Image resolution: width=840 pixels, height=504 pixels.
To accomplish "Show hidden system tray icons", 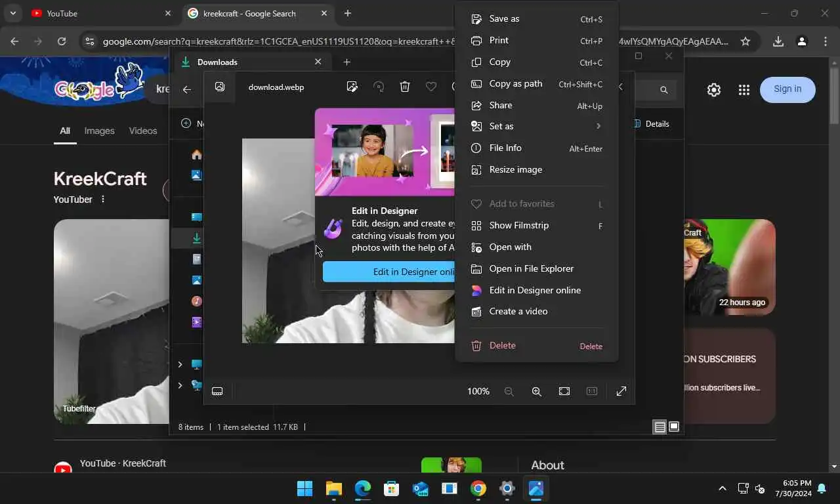I will pos(723,488).
